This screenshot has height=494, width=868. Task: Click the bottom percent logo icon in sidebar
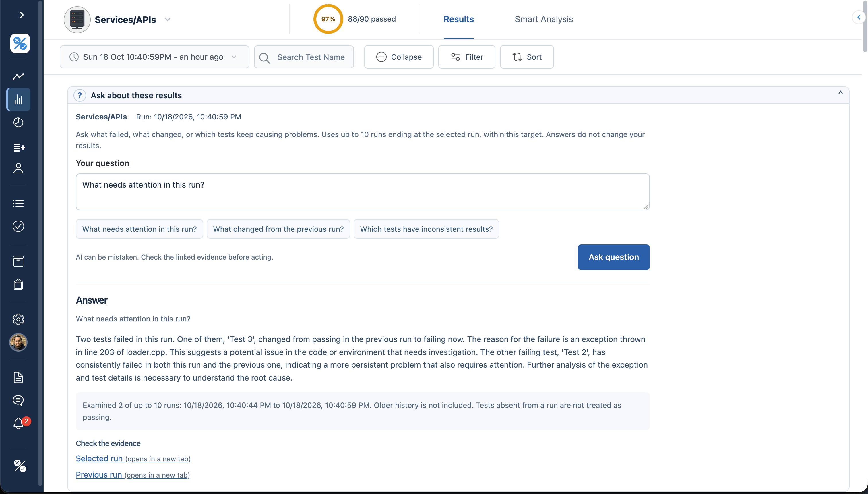(x=20, y=466)
